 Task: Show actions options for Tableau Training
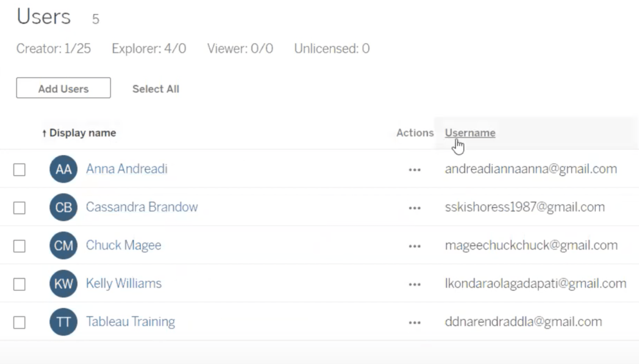414,323
